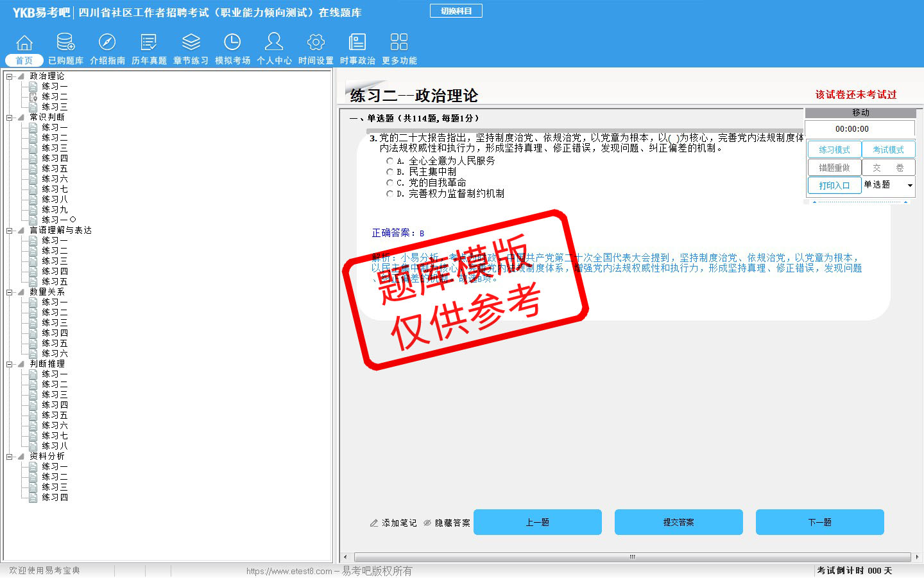Open 政治理论 练习二 document icon
924x578 pixels.
(x=33, y=96)
